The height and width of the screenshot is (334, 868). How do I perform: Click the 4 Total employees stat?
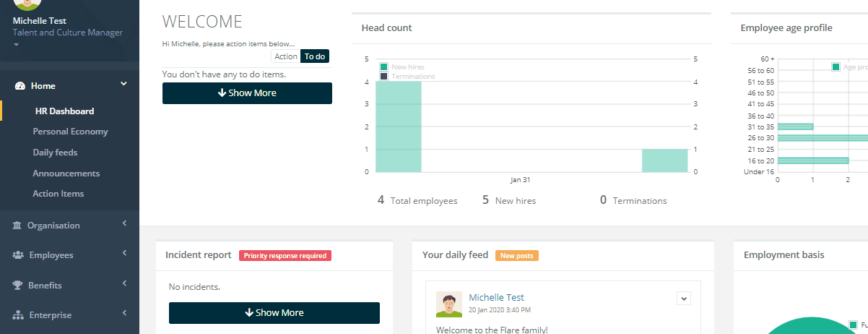tap(417, 200)
